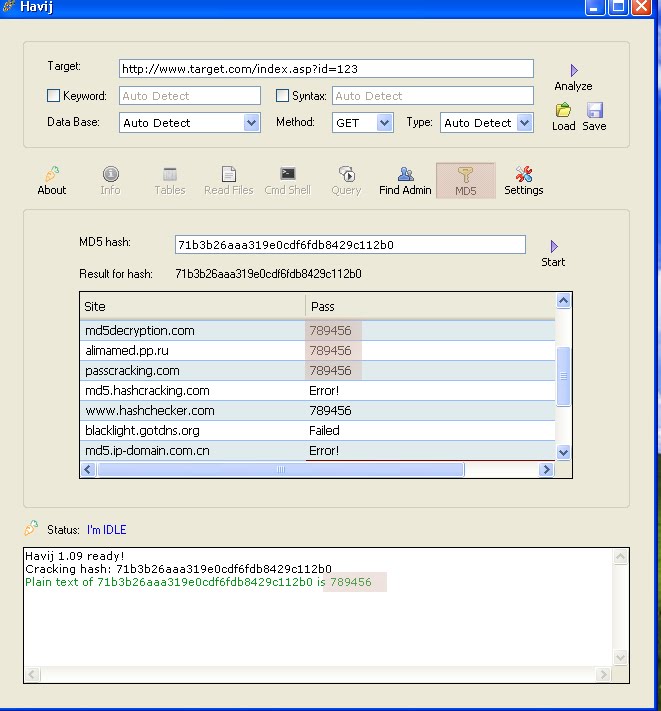Click the carrot icon beside Status

click(x=31, y=528)
